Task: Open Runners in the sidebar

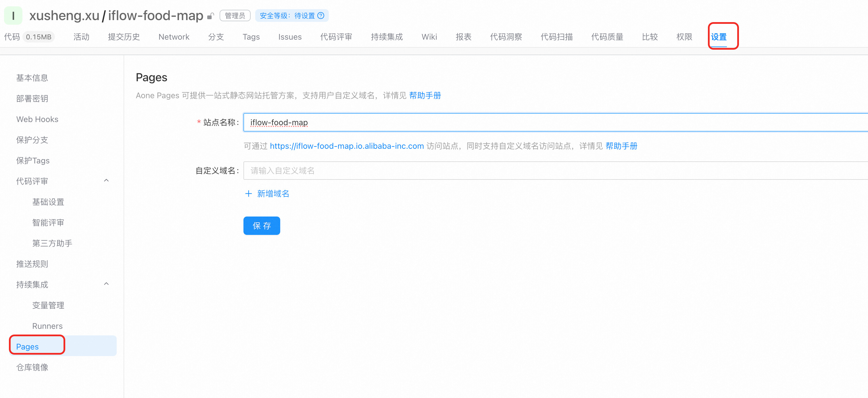Action: point(47,326)
